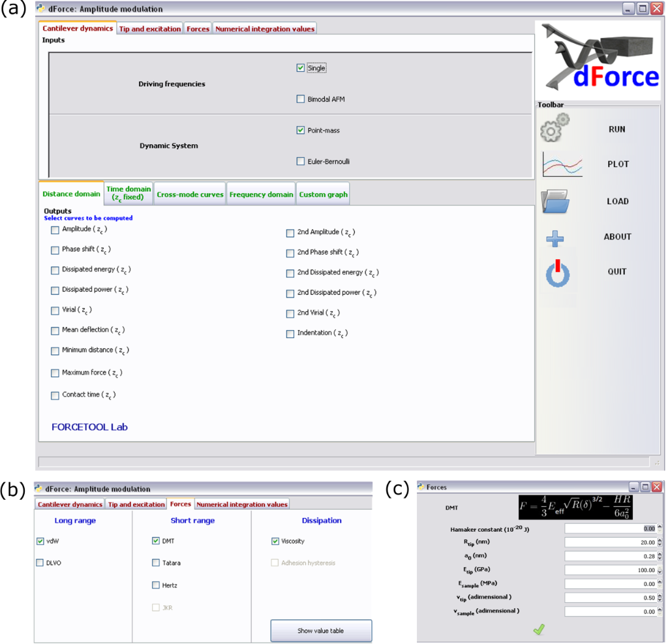Check the Euler-Bernoulli dynamic system option
668x644 pixels.
301,161
